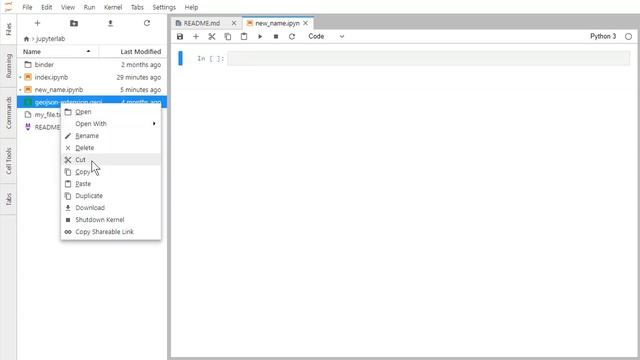Choose Cut from the context menu
The width and height of the screenshot is (640, 360).
pyautogui.click(x=111, y=160)
